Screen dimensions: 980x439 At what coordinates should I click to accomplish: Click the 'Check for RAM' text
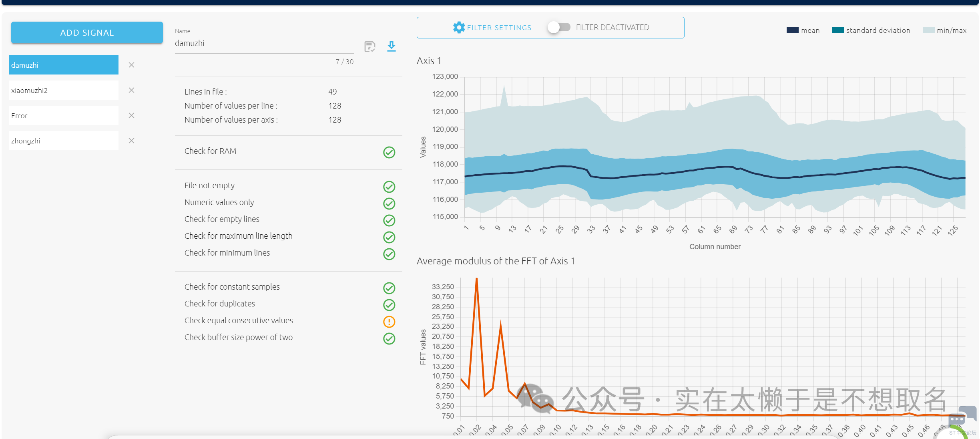coord(211,151)
